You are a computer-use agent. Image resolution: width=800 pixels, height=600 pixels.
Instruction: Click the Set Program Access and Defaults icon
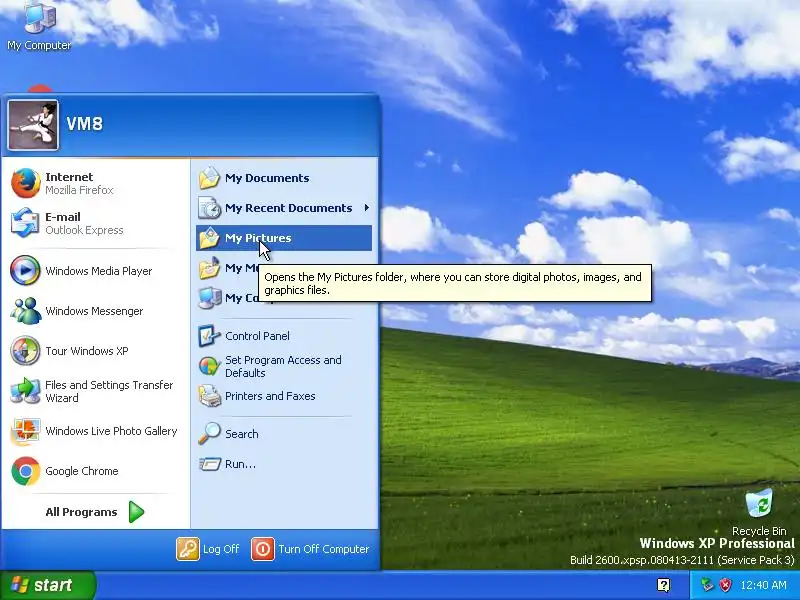click(209, 366)
